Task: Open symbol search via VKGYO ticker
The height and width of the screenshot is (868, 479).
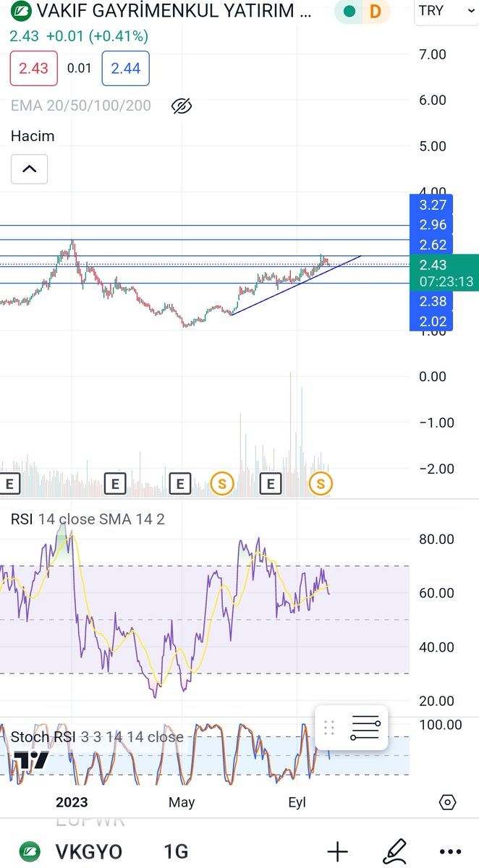Action: (x=89, y=852)
